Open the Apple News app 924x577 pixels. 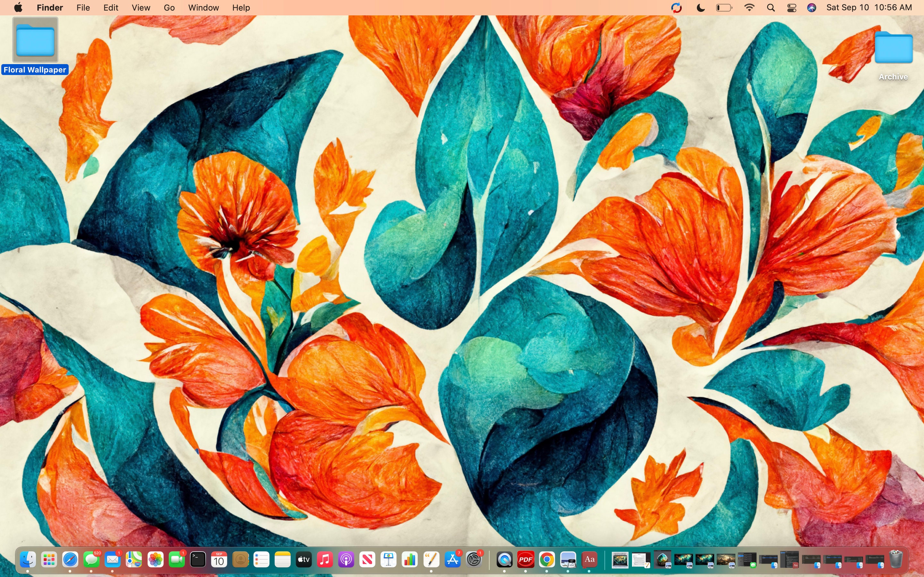pyautogui.click(x=367, y=559)
